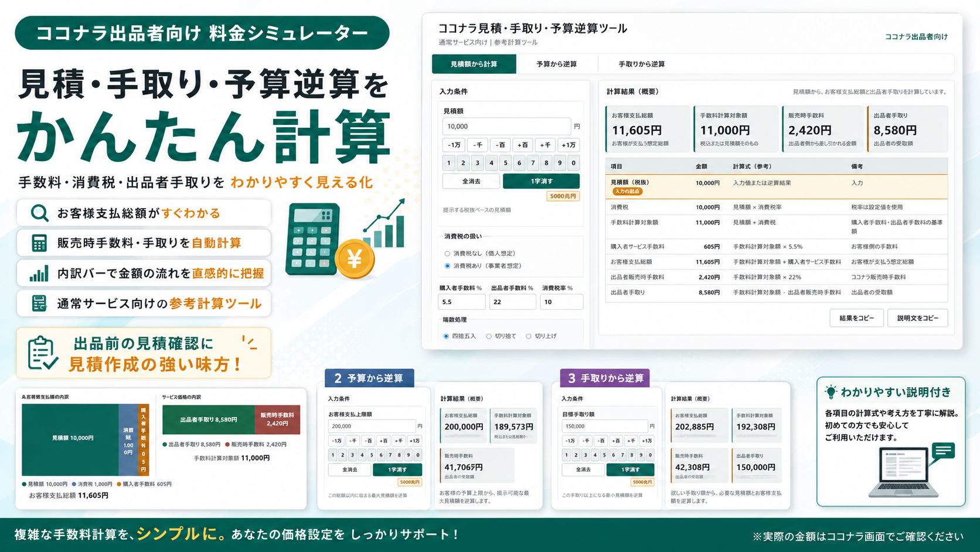This screenshot has height=552, width=980.
Task: Click digit key 9 in the main keypad
Action: pyautogui.click(x=560, y=163)
